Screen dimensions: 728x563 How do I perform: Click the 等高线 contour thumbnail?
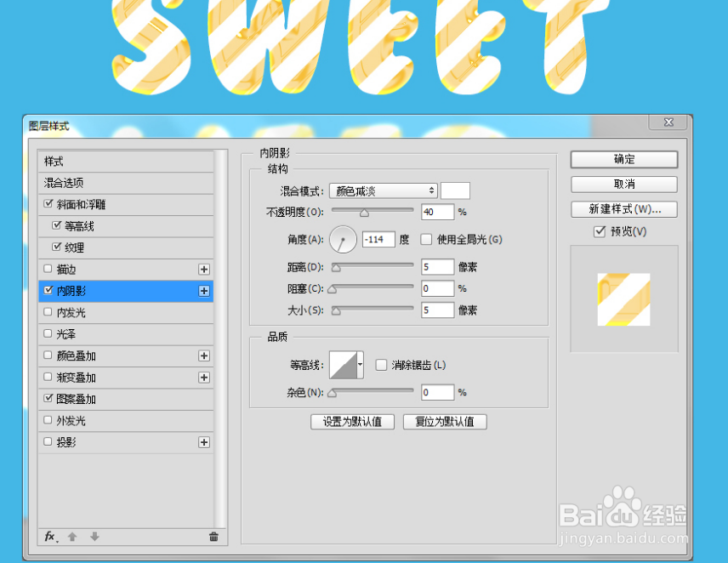pyautogui.click(x=343, y=365)
